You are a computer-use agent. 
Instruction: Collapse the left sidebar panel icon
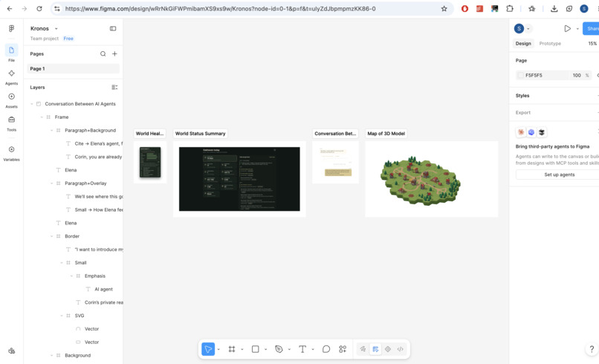click(x=113, y=28)
